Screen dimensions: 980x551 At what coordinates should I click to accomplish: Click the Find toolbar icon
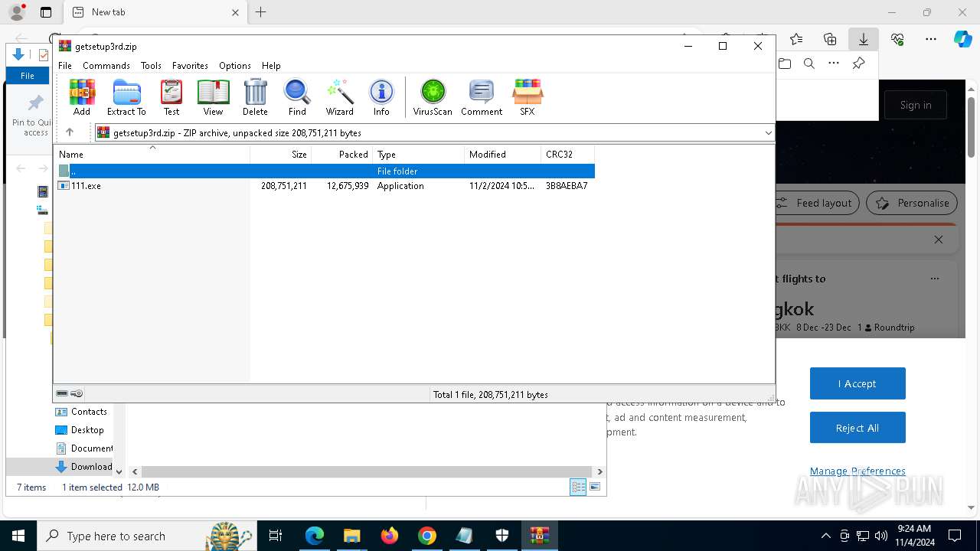click(297, 97)
